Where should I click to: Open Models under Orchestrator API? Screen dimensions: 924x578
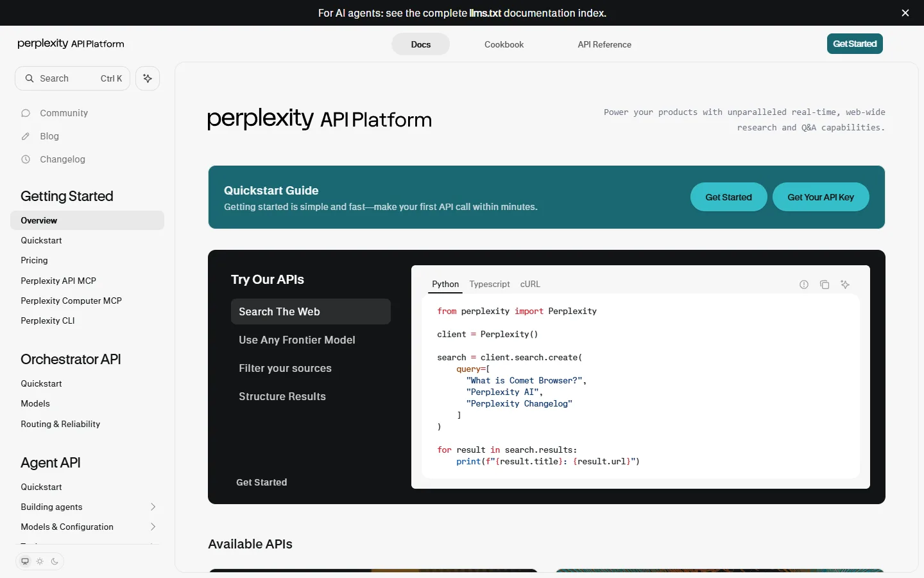tap(87, 403)
